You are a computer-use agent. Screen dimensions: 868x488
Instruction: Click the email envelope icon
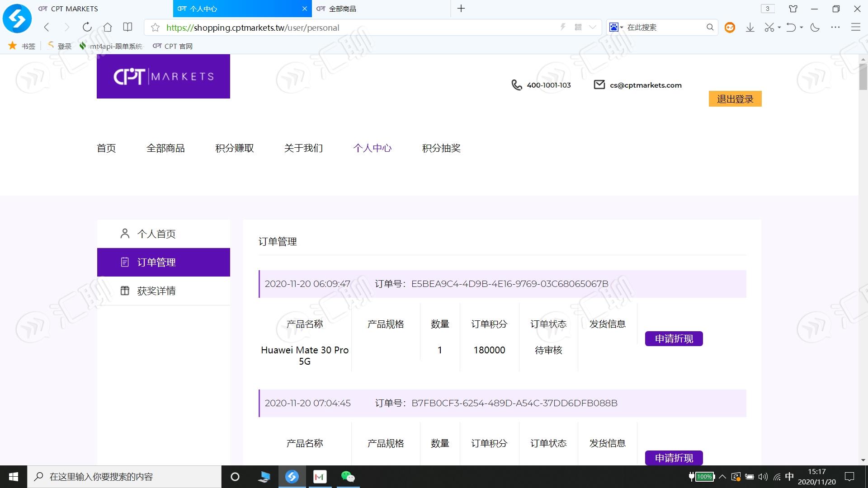coord(599,84)
